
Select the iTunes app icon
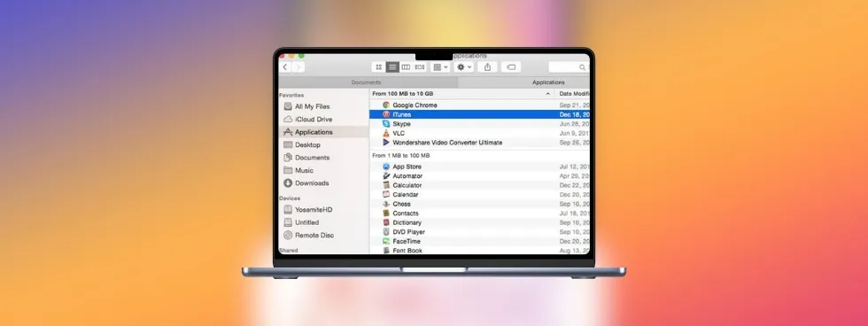[x=386, y=114]
